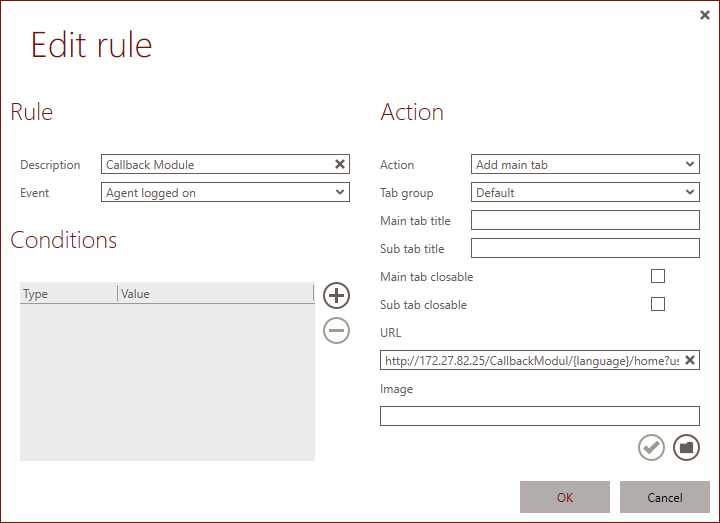Clear the URL field with X icon
Image resolution: width=720 pixels, height=523 pixels.
tap(689, 360)
